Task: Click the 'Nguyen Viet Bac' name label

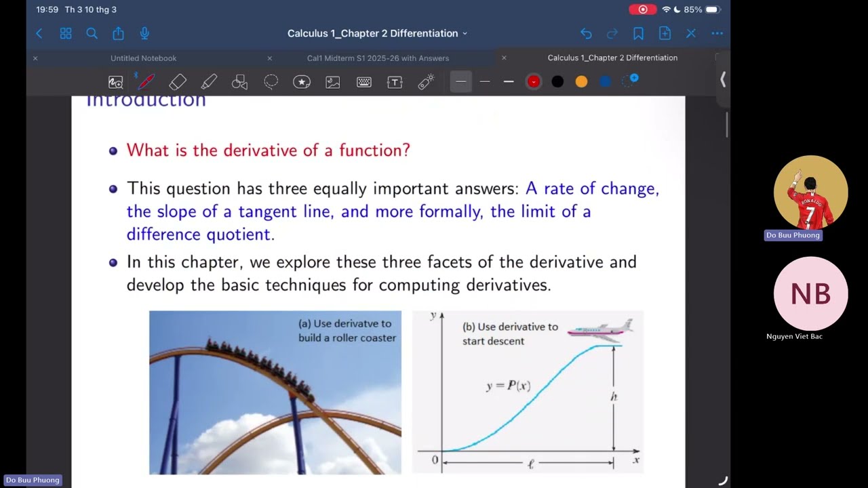Action: coord(794,337)
